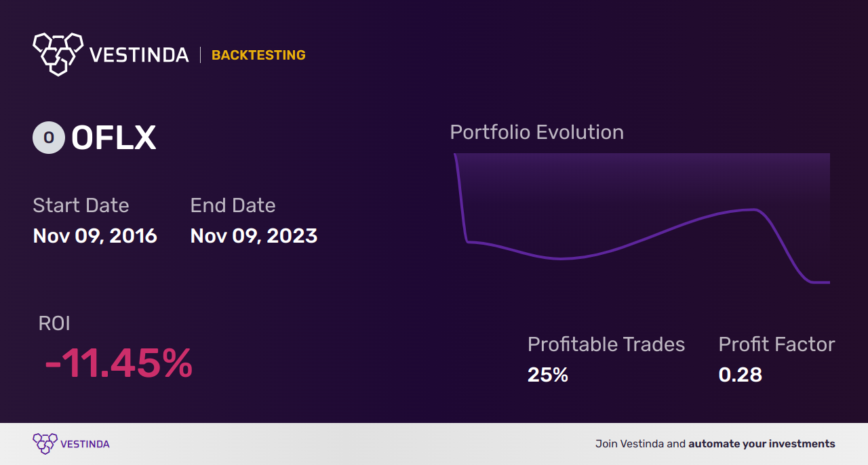Click the Portfolio Evolution line chart
Screen dimensions: 868x465
pyautogui.click(x=642, y=218)
